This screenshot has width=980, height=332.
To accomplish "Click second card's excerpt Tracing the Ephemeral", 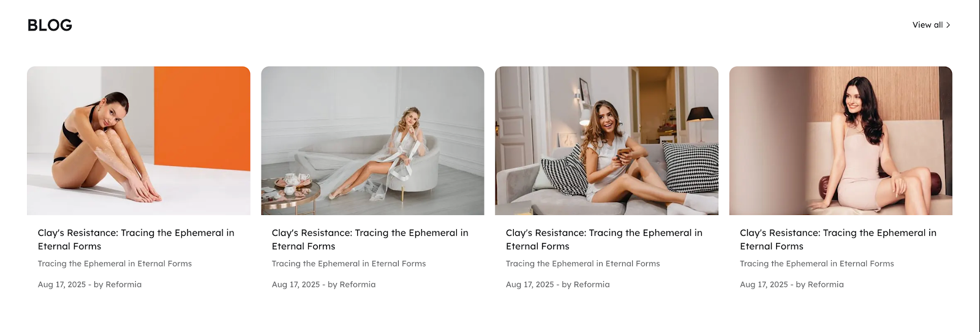I will [349, 263].
